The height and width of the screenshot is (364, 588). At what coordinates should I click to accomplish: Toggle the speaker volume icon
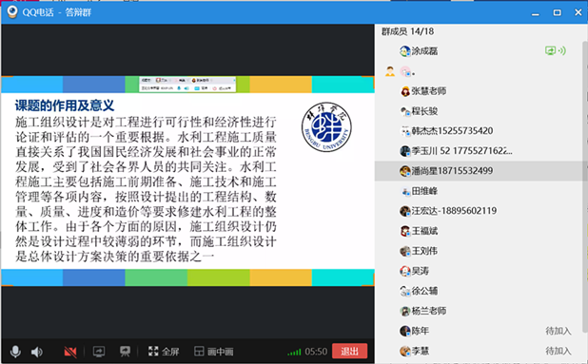click(x=37, y=352)
